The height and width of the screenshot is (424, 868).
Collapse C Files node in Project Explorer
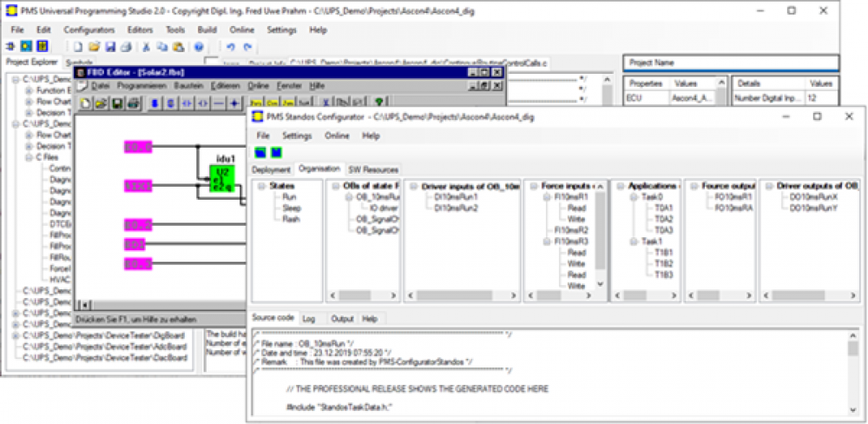pyautogui.click(x=29, y=157)
